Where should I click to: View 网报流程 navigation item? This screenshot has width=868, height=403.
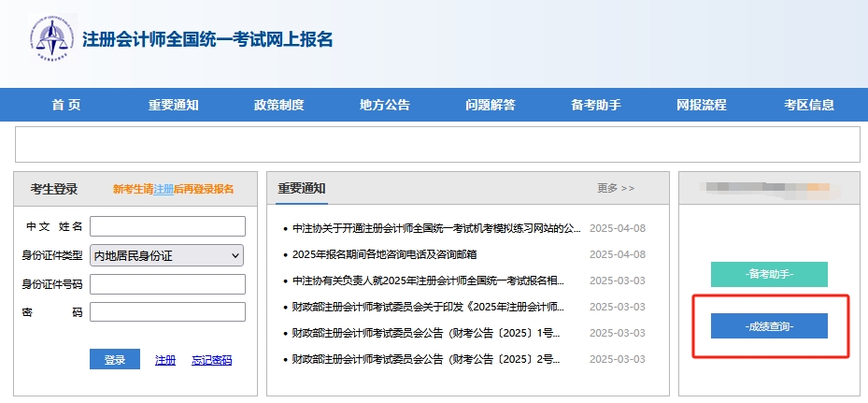point(701,106)
